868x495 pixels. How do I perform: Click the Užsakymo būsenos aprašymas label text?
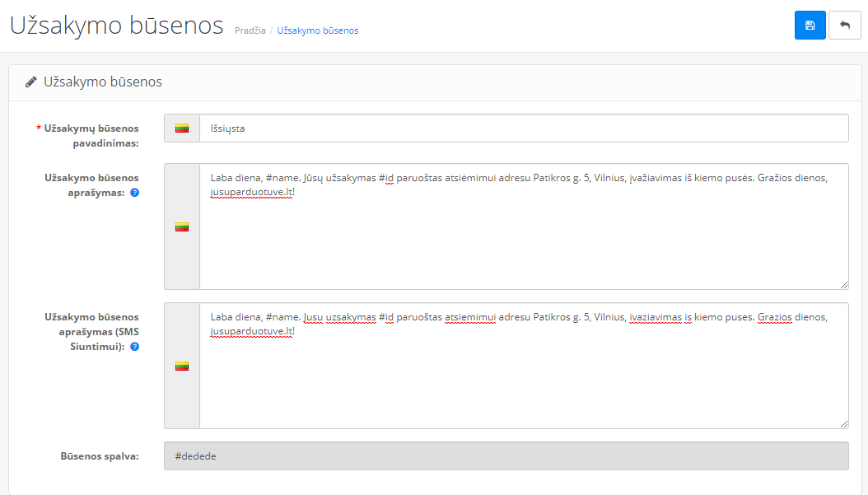pyautogui.click(x=92, y=185)
